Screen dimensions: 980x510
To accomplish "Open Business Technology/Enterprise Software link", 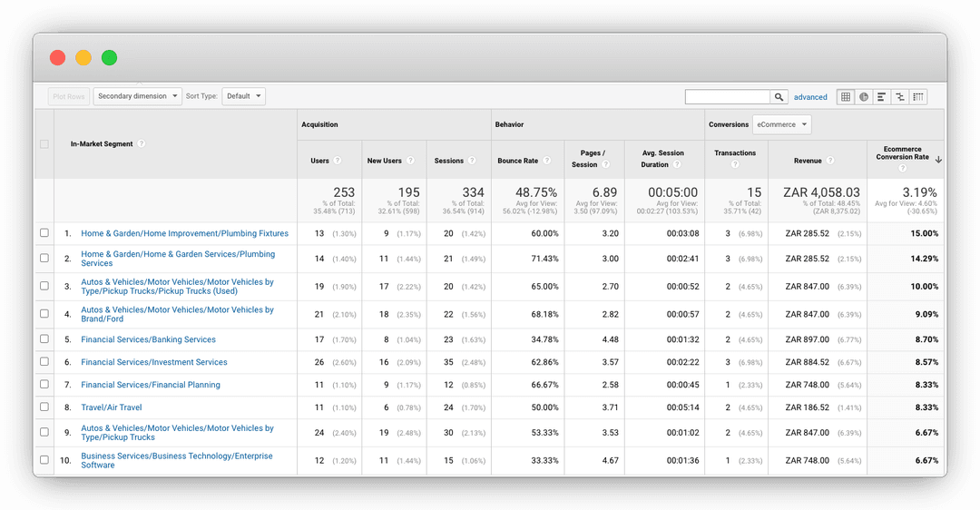I will [x=177, y=460].
